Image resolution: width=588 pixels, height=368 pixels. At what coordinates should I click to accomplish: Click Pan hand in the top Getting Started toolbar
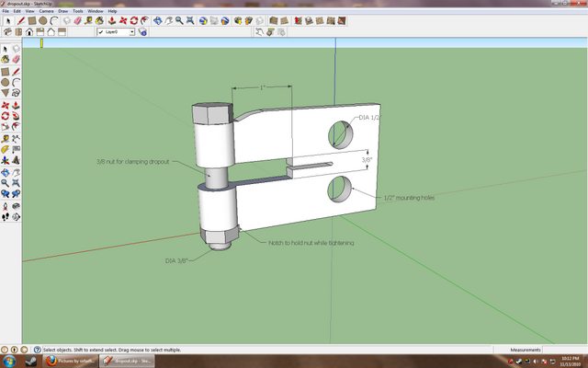pyautogui.click(x=168, y=20)
